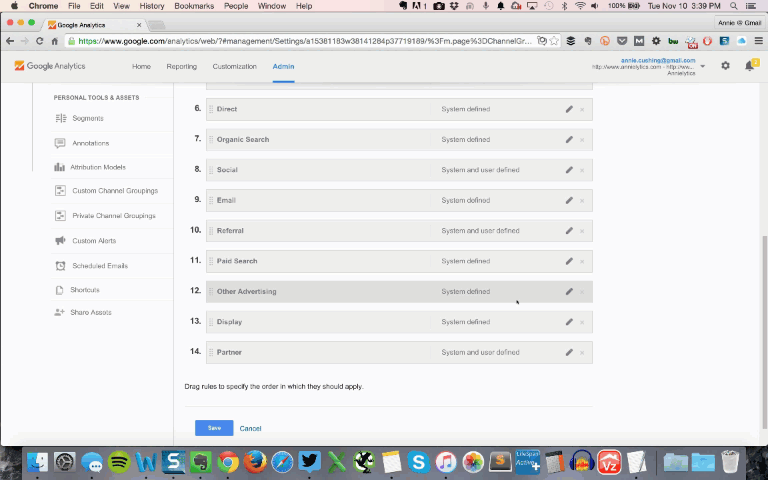Click the pencil icon on Paid Search row
768x480 pixels.
click(x=569, y=261)
